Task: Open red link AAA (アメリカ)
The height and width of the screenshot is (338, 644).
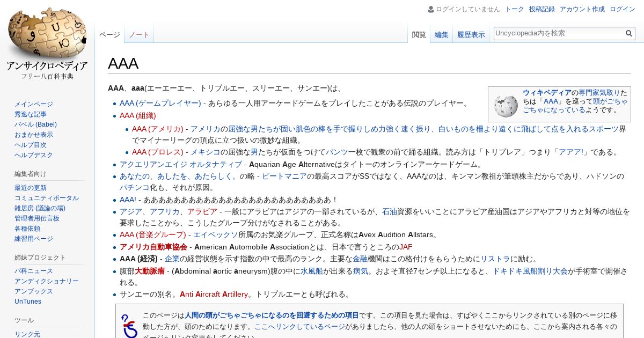Action: (158, 129)
